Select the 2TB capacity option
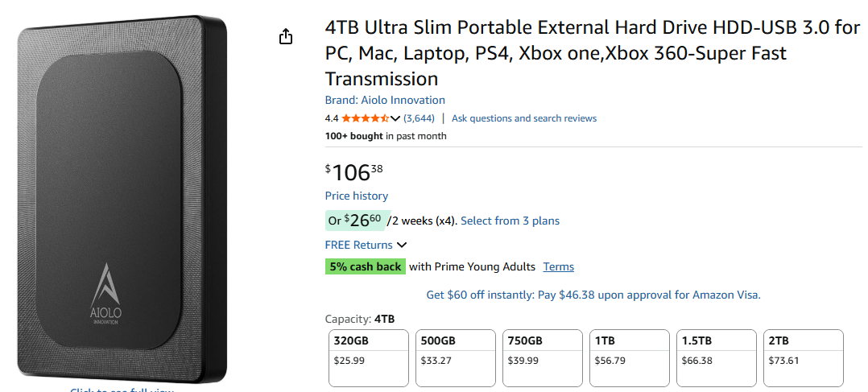The image size is (868, 392). pos(804,350)
